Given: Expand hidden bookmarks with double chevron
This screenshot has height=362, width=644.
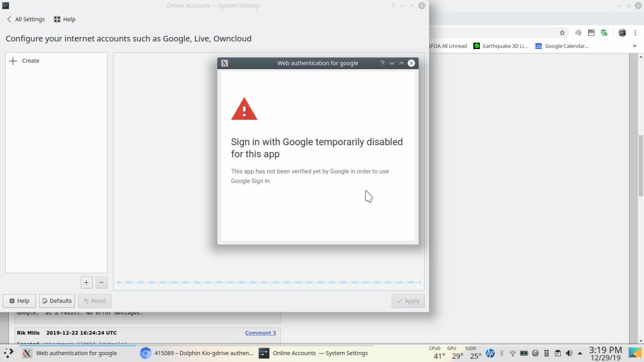Looking at the screenshot, I should tap(635, 46).
